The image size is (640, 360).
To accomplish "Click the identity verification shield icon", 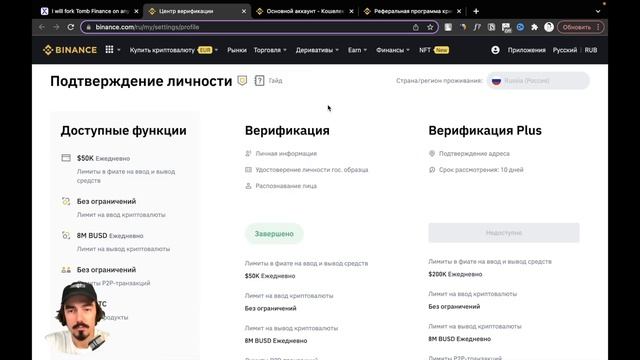I will tap(242, 80).
